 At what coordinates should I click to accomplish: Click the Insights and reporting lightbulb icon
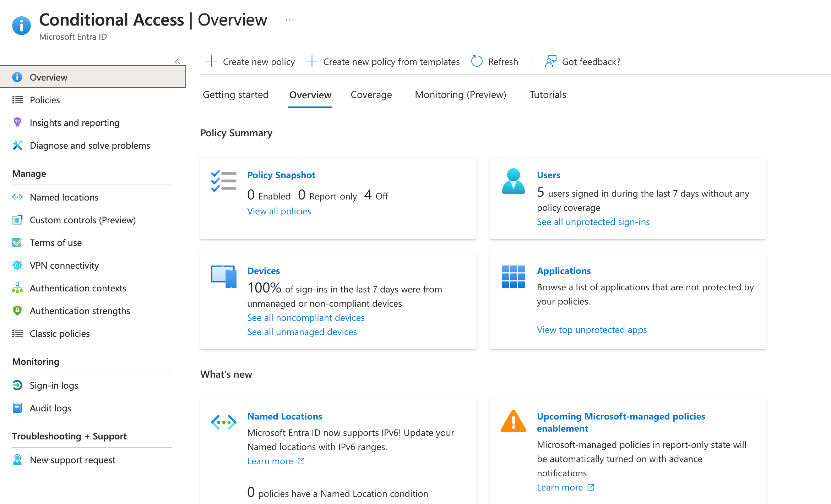click(x=17, y=122)
